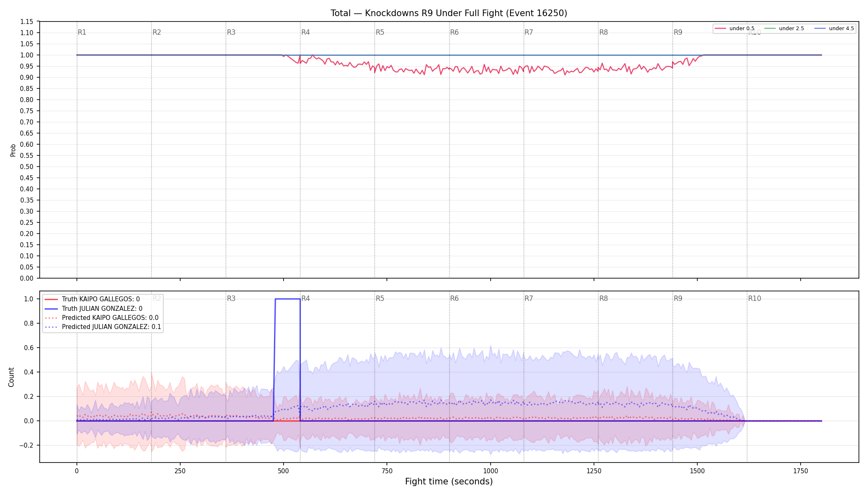Click the x-axis tick label 1750
This screenshot has width=868, height=496.
(x=801, y=471)
